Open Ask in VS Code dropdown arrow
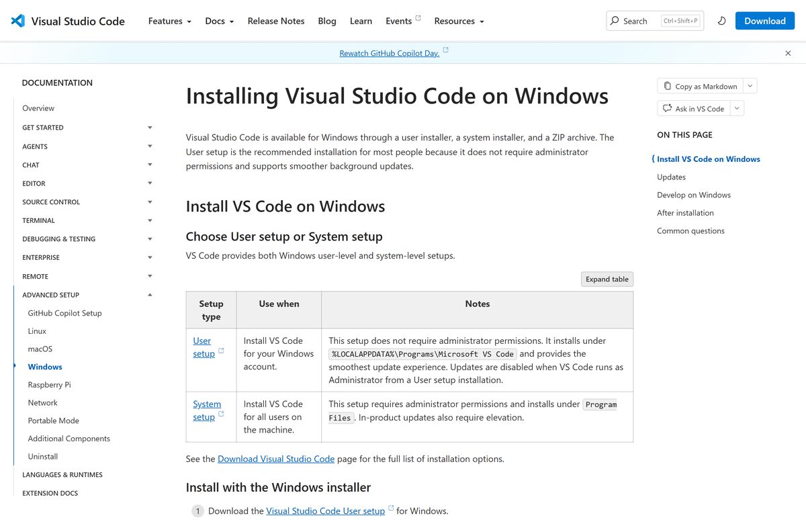 click(x=737, y=108)
